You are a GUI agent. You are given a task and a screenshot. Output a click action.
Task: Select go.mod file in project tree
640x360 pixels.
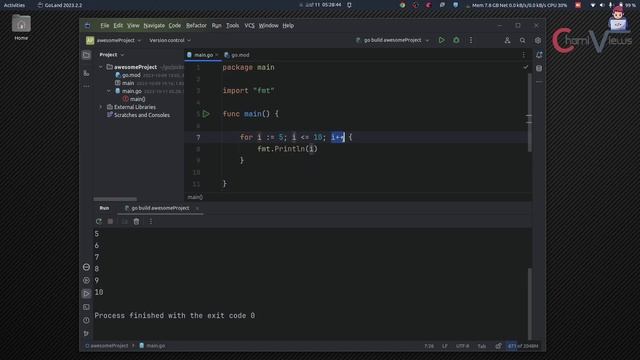(131, 75)
